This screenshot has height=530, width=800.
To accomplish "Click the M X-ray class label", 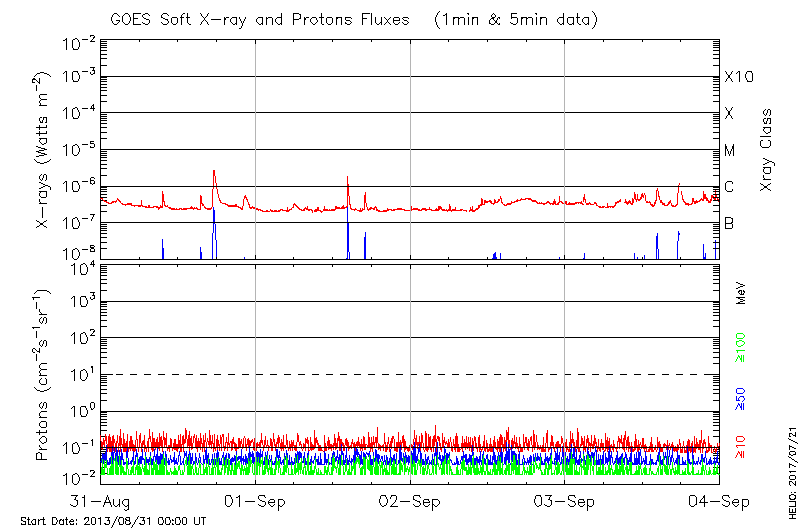I will tap(730, 151).
